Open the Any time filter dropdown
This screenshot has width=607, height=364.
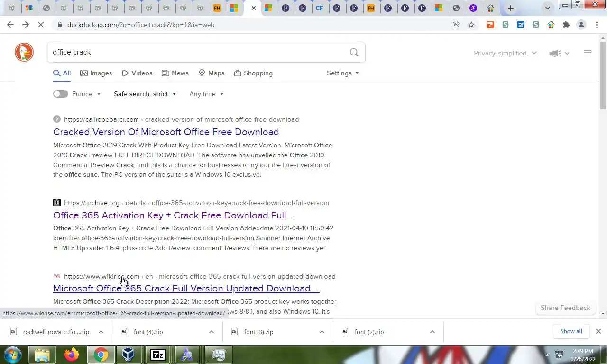tap(206, 94)
